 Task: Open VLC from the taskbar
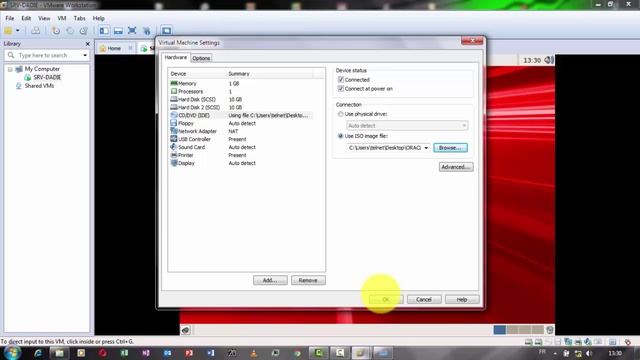click(253, 353)
